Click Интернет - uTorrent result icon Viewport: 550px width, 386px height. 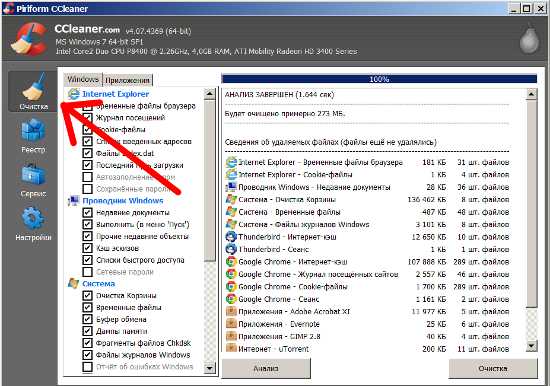point(231,349)
